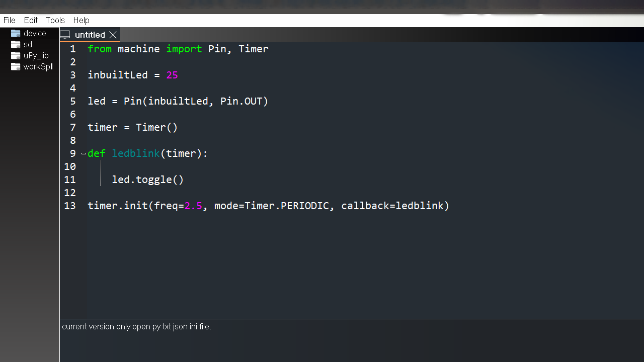The height and width of the screenshot is (362, 644).
Task: Select the uPy_lib label in file tree
Action: coord(36,56)
